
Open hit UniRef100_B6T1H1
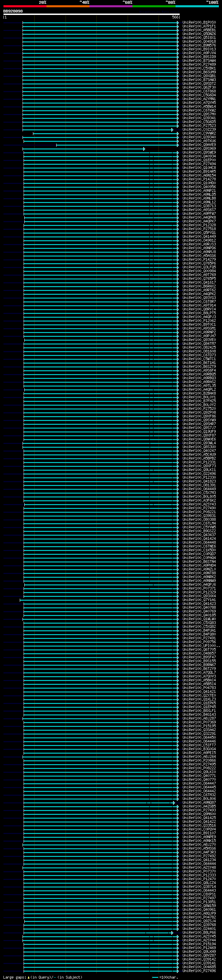coord(199,363)
